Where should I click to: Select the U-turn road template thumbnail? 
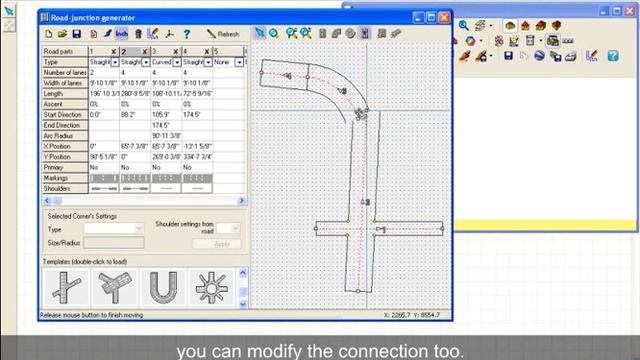pyautogui.click(x=163, y=287)
